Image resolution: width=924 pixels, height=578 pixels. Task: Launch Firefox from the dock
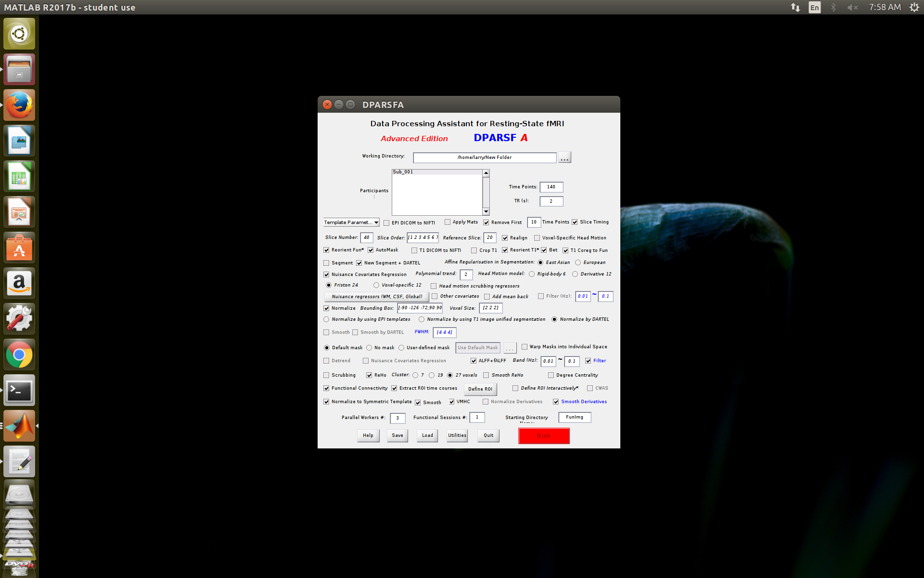[x=19, y=105]
